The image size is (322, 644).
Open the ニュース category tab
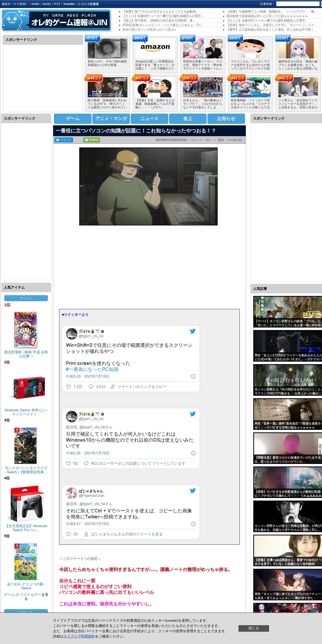pos(149,119)
